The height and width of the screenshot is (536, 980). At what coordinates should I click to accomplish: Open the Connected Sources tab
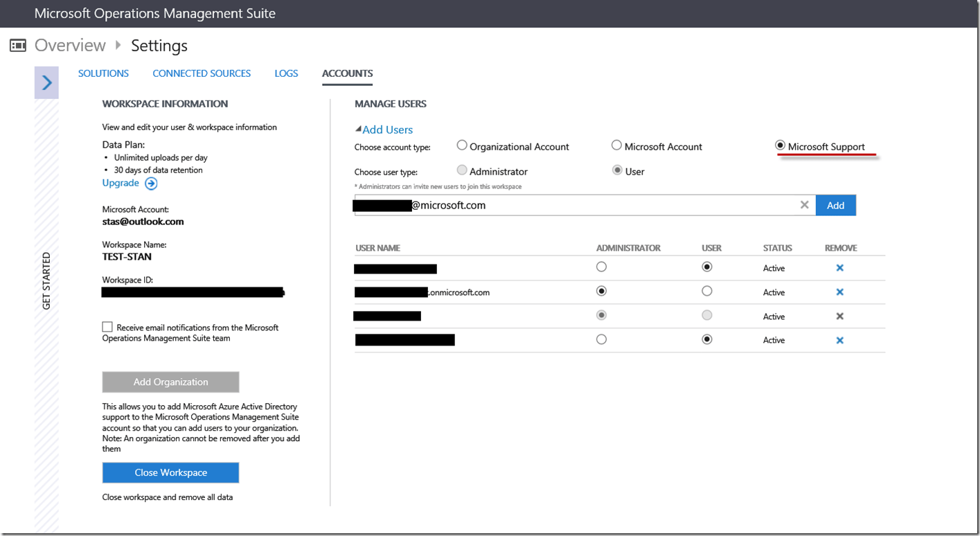click(202, 73)
